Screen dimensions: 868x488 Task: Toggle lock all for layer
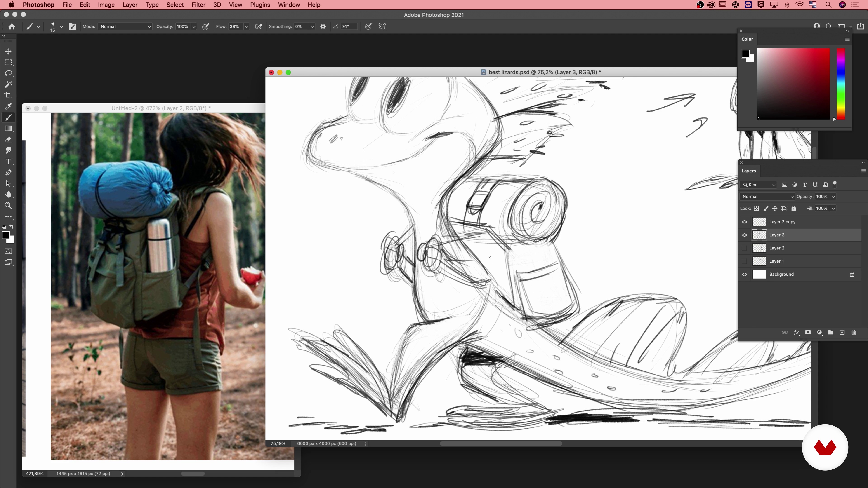[794, 209]
